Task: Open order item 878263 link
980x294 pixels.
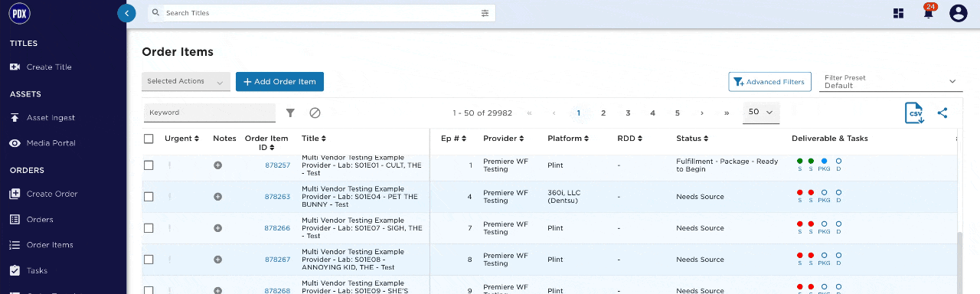Action: (278, 197)
